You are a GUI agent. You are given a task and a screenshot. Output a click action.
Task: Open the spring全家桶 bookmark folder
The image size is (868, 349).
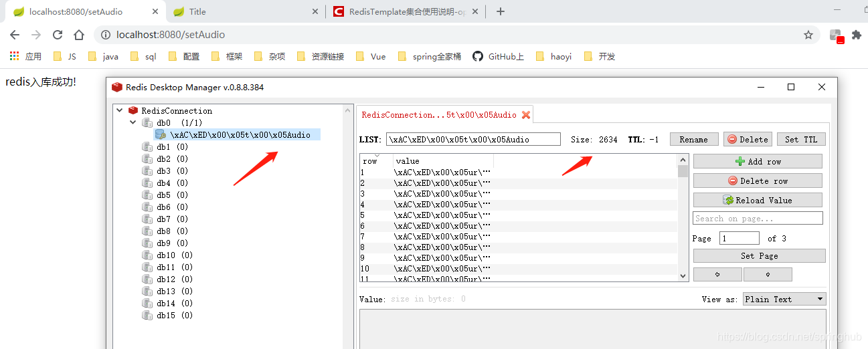click(x=429, y=57)
